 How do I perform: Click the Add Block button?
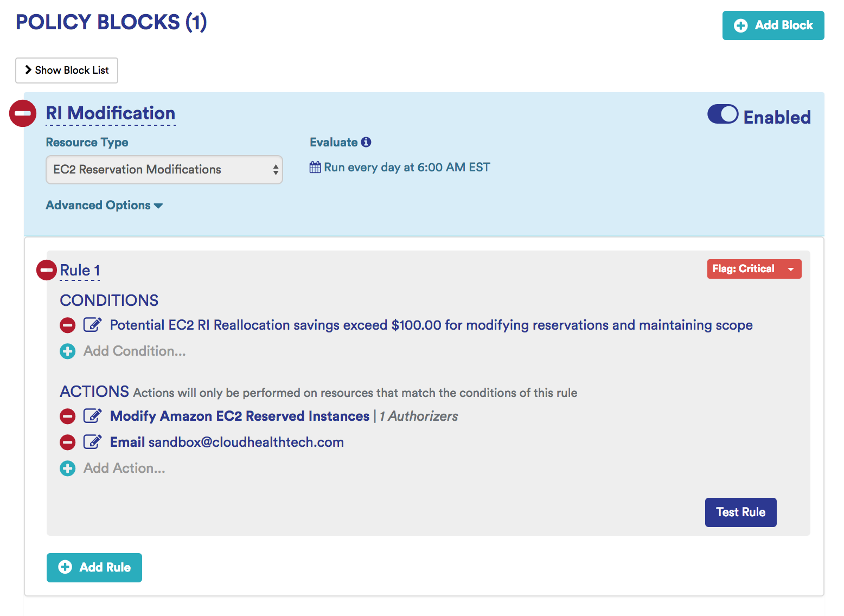(x=773, y=25)
